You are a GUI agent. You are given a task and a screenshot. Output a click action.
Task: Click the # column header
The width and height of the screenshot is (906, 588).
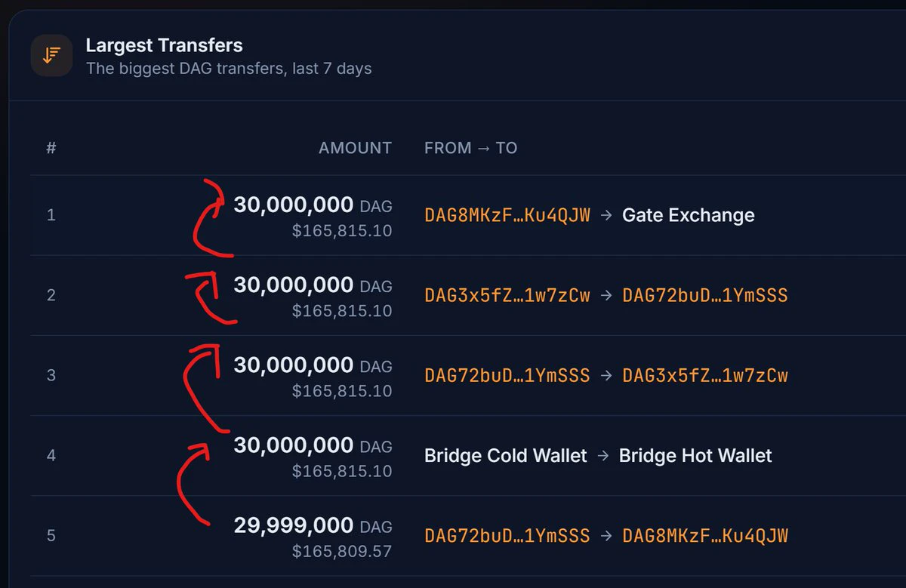point(51,148)
